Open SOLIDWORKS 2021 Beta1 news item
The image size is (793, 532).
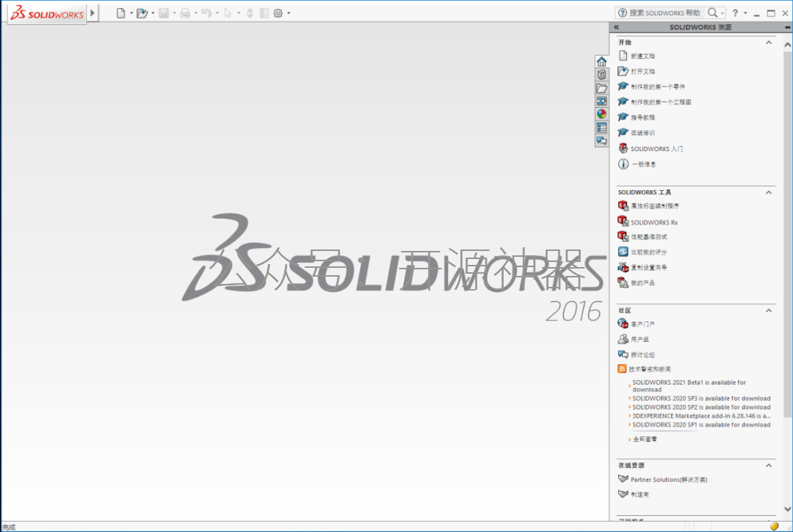[689, 386]
